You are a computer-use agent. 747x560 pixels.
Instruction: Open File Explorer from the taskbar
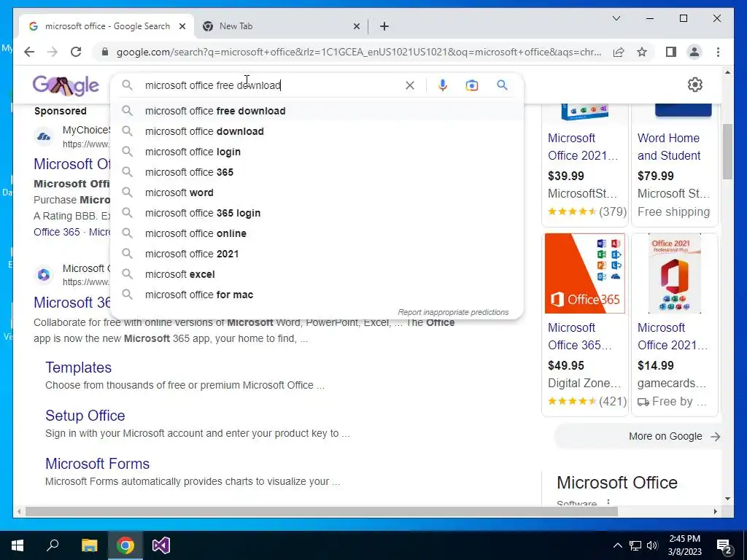pyautogui.click(x=89, y=545)
